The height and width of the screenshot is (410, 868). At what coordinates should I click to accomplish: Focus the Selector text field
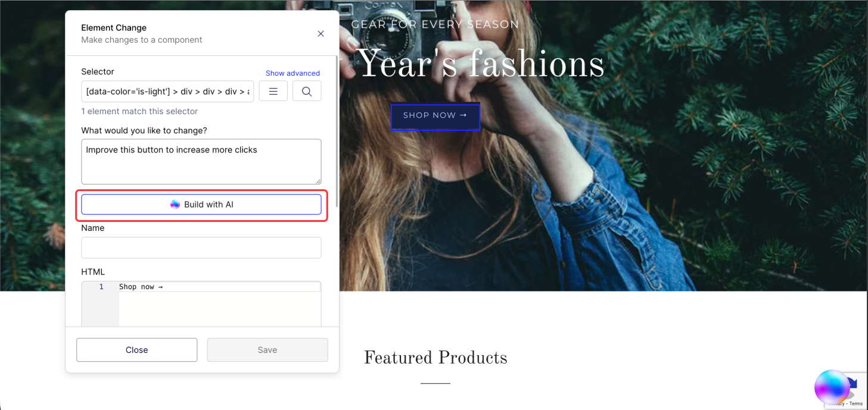click(167, 92)
